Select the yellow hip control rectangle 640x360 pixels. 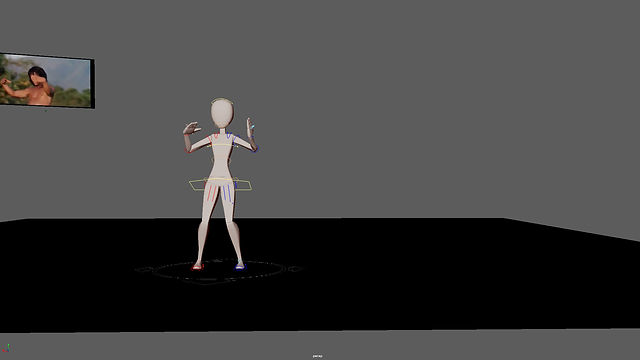220,184
